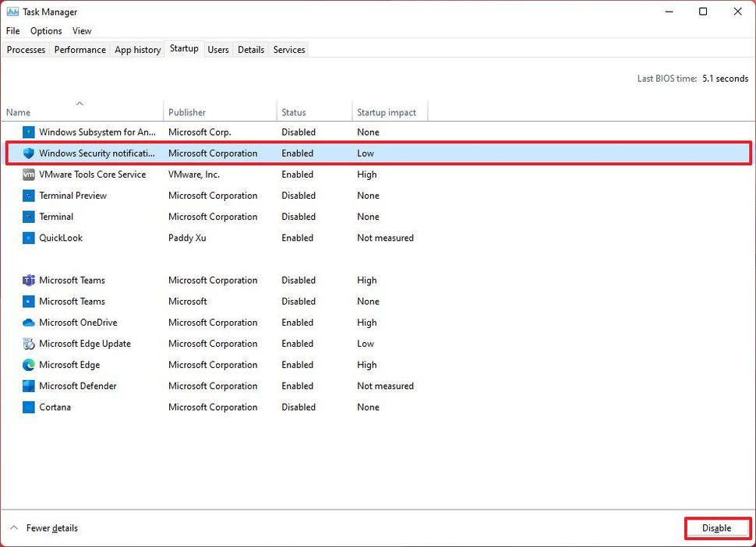Open the Options menu
Screen dimensions: 756x547
click(45, 30)
